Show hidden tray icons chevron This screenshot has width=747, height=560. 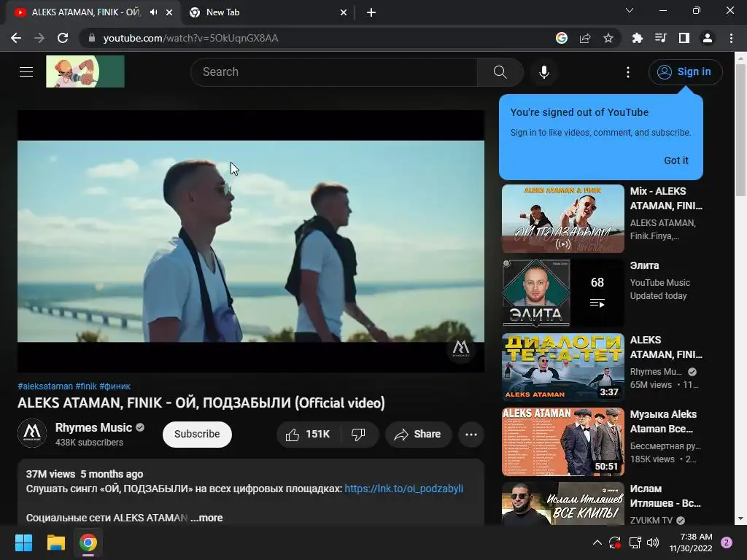click(597, 542)
